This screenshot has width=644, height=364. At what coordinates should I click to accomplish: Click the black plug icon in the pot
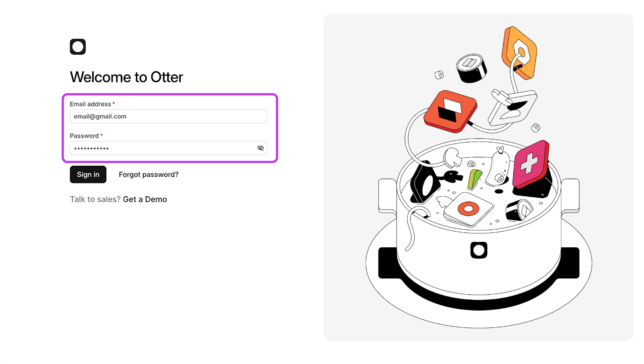click(x=453, y=176)
